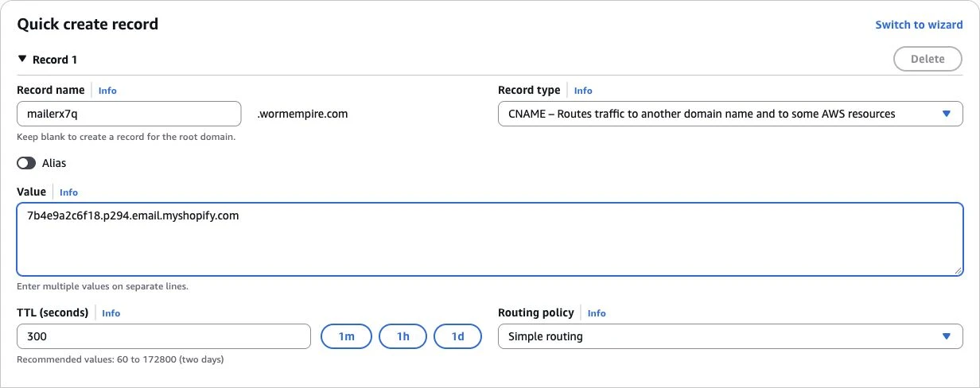Screen dimensions: 980x388
Task: Open Info link beside Routing policy
Action: [x=597, y=313]
